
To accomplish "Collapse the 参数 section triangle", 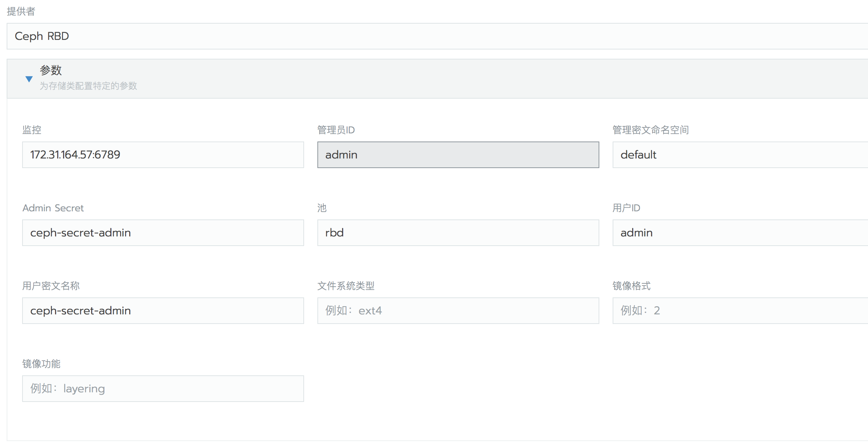I will [x=29, y=79].
